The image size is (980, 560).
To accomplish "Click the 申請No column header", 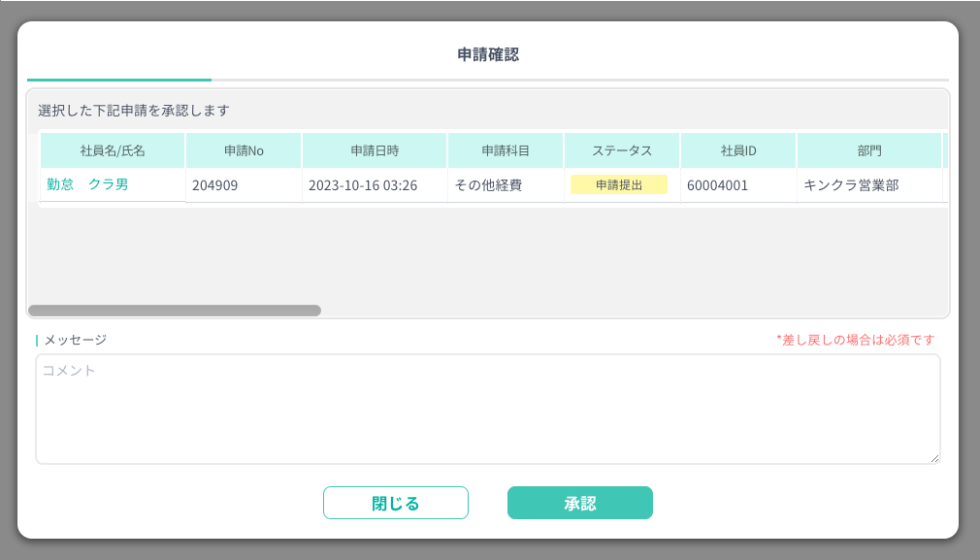I will tap(244, 150).
